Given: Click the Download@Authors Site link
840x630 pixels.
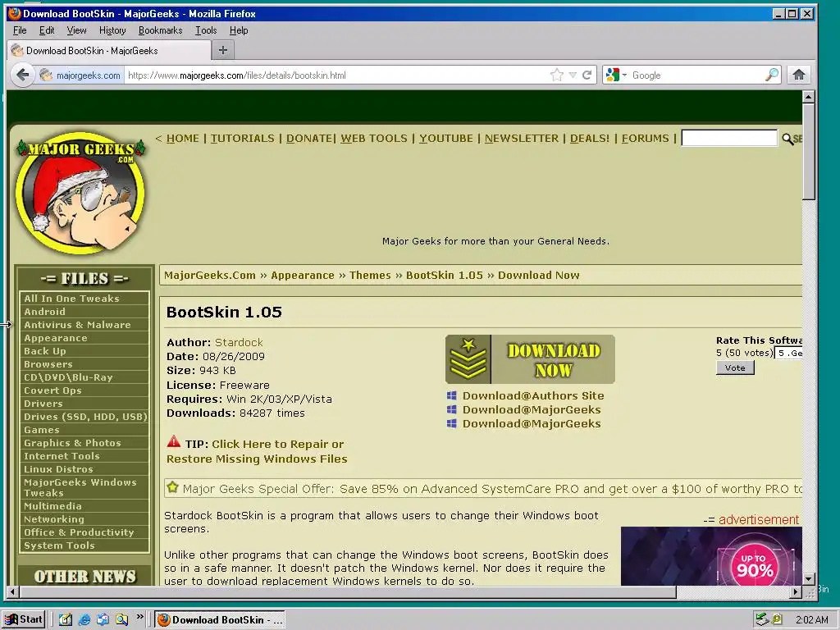Looking at the screenshot, I should click(533, 396).
